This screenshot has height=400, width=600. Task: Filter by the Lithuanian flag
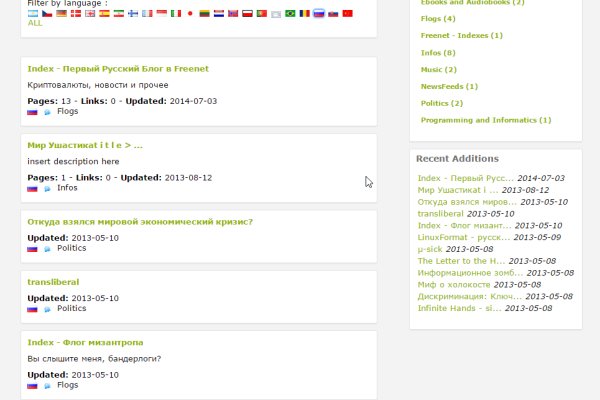point(205,13)
